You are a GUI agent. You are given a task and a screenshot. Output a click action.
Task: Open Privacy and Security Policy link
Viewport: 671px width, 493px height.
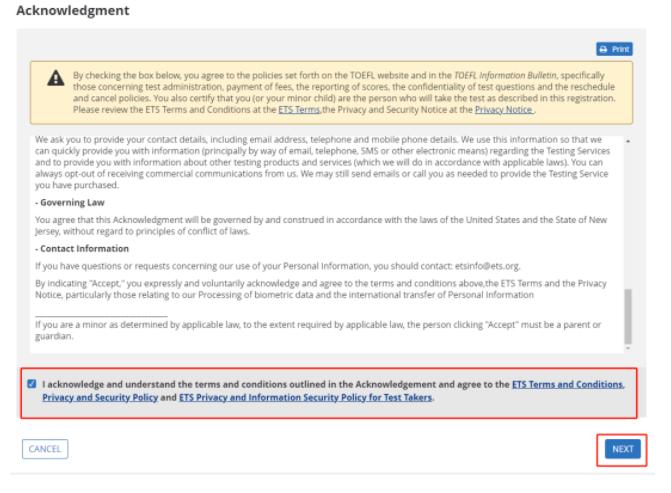[x=100, y=397]
